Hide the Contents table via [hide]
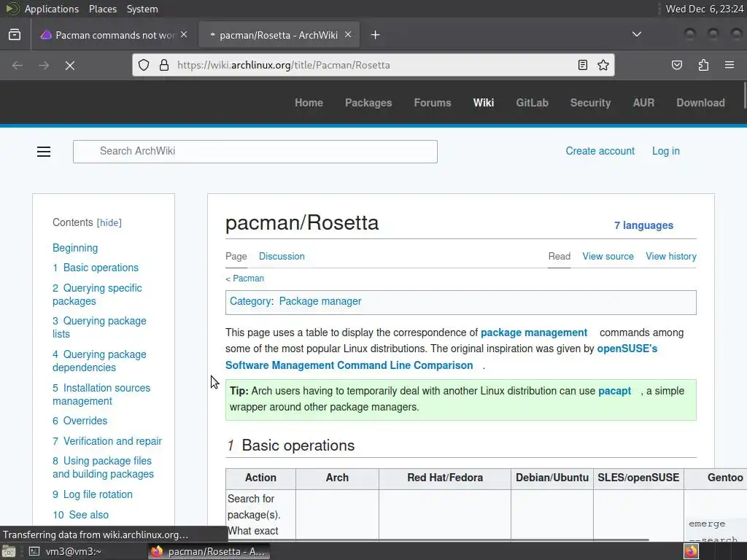This screenshot has height=560, width=747. coord(109,223)
